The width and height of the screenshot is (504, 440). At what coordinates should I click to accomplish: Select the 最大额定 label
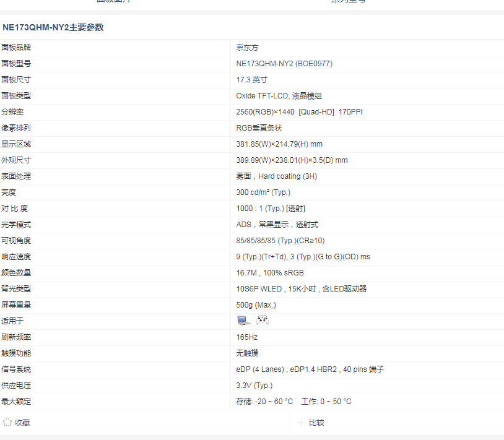[x=16, y=401]
